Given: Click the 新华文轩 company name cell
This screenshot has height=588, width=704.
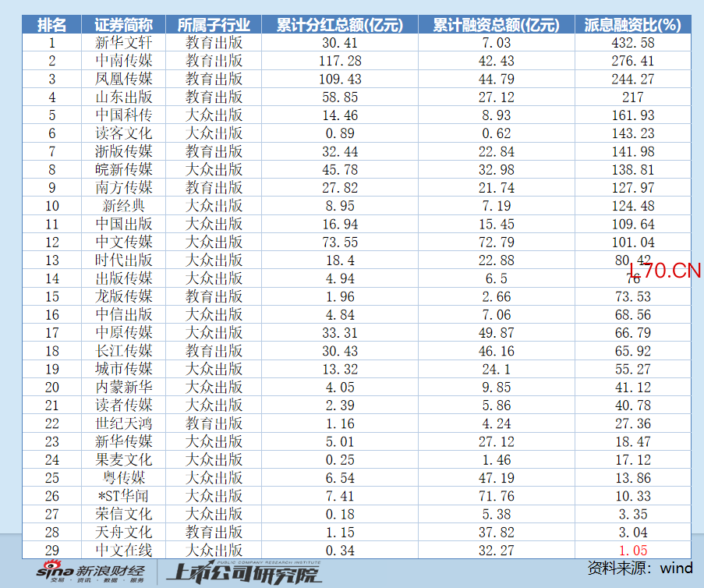Looking at the screenshot, I should point(124,43).
